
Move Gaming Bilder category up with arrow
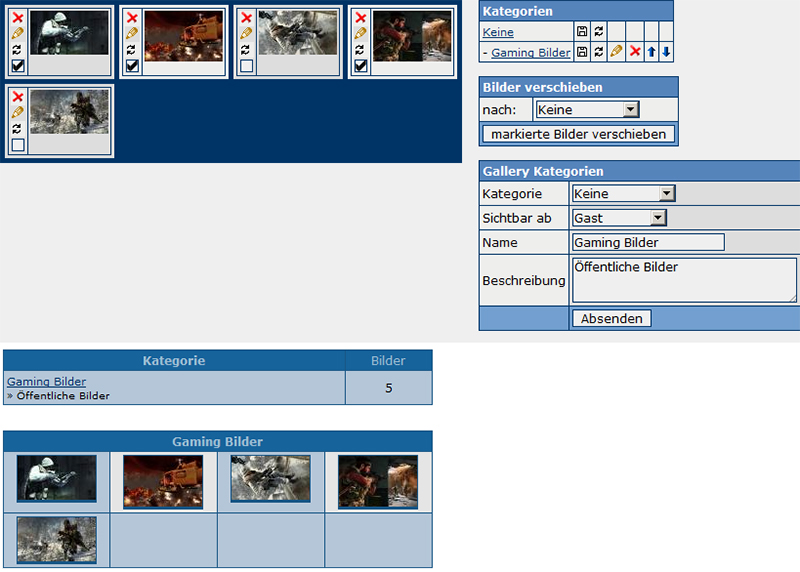coord(652,52)
